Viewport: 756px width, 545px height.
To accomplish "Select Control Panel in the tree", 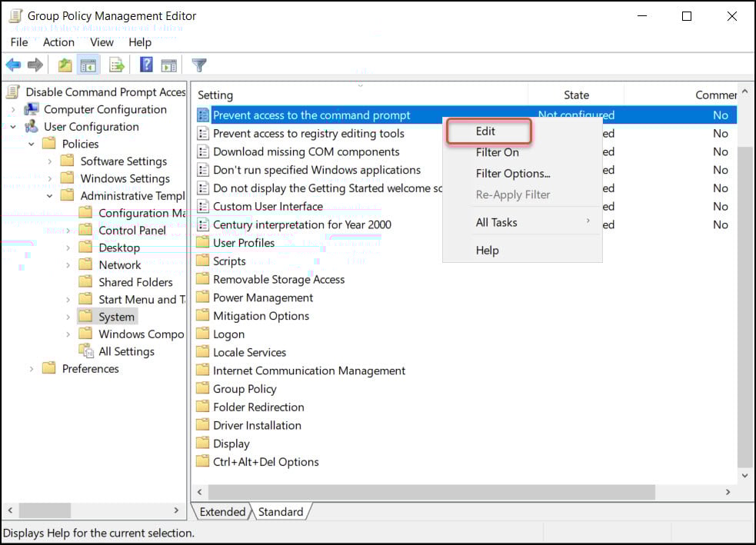I will tap(132, 231).
